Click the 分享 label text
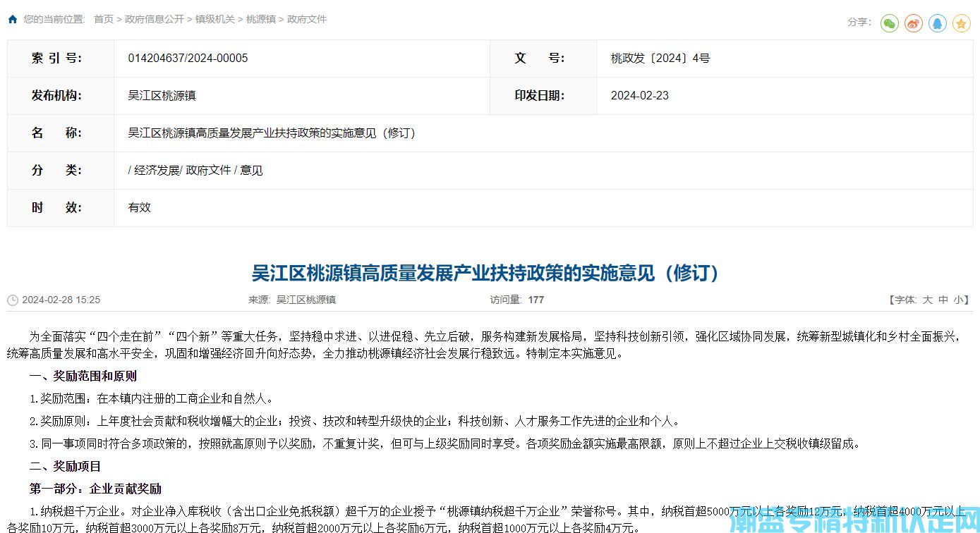Image resolution: width=980 pixels, height=533 pixels. pyautogui.click(x=859, y=23)
